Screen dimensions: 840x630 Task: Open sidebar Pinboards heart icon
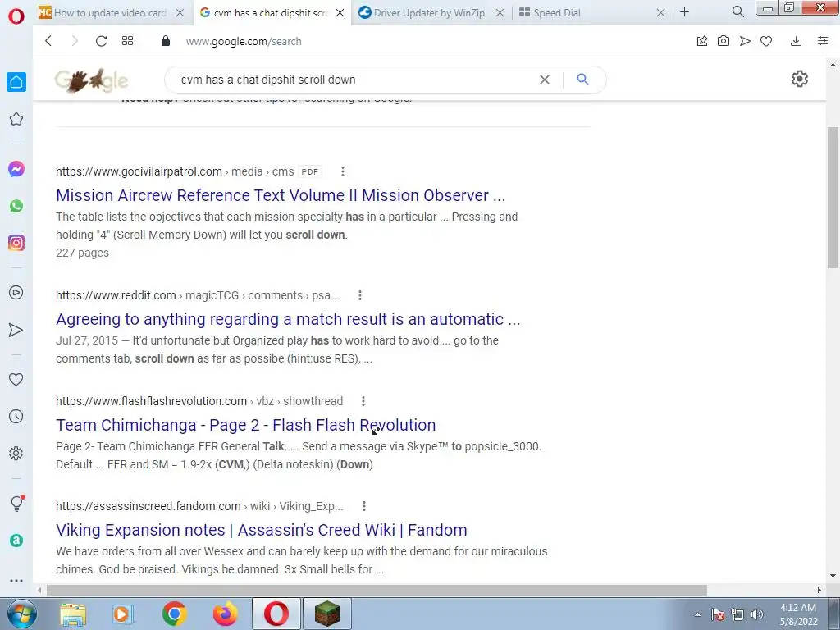pos(16,379)
